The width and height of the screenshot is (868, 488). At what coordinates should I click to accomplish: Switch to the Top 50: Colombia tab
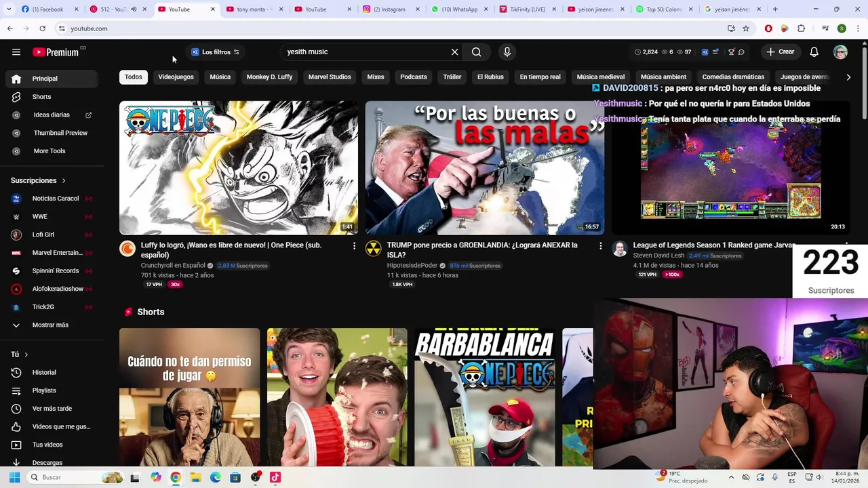[664, 9]
